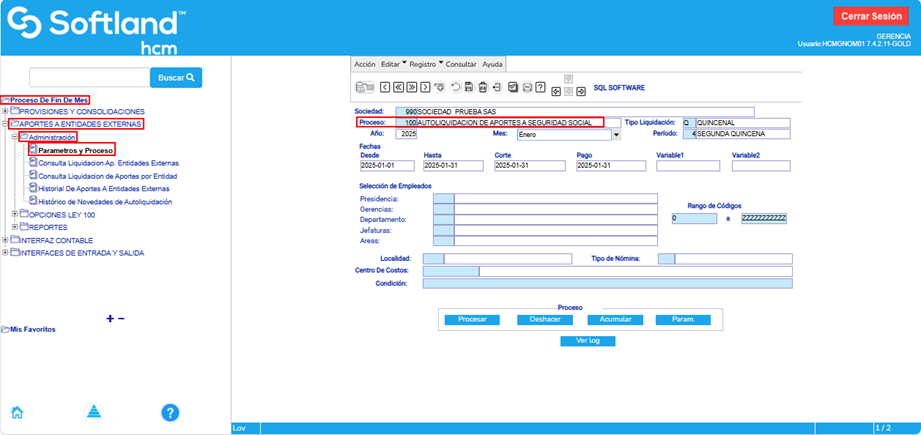Click the trash can delete icon
This screenshot has width=921, height=435.
[483, 88]
